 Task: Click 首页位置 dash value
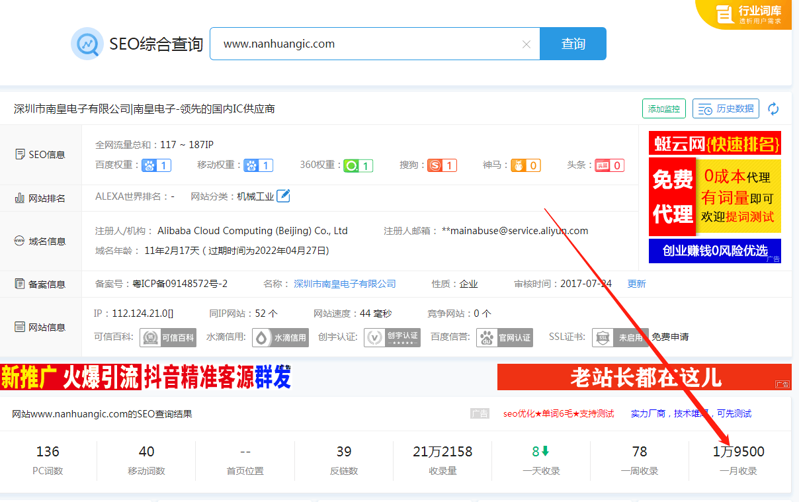tap(245, 452)
